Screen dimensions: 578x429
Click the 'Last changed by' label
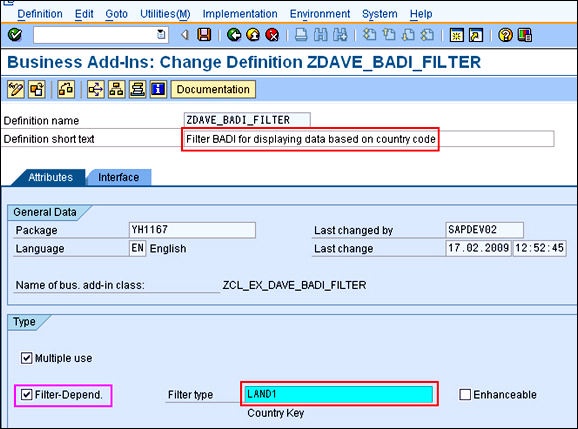click(x=354, y=230)
